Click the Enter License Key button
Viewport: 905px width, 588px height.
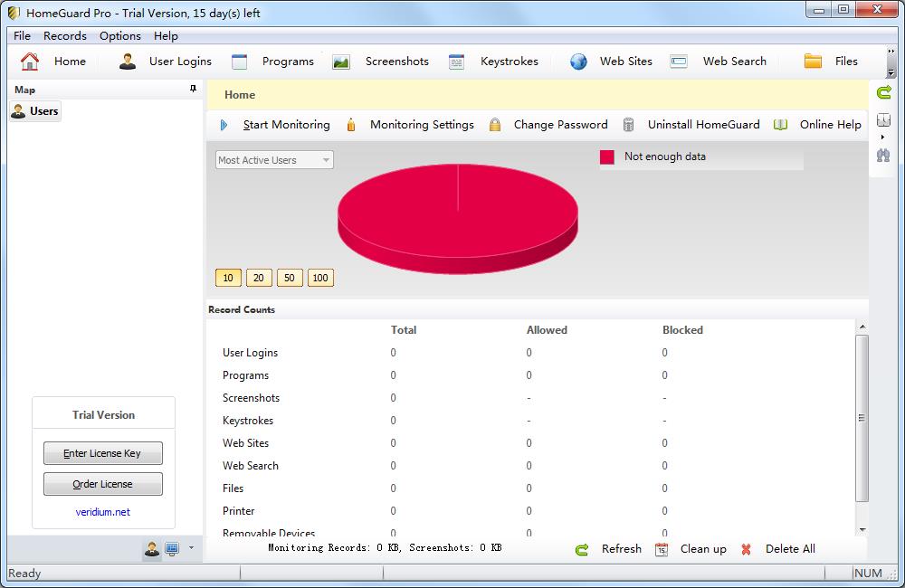coord(102,453)
